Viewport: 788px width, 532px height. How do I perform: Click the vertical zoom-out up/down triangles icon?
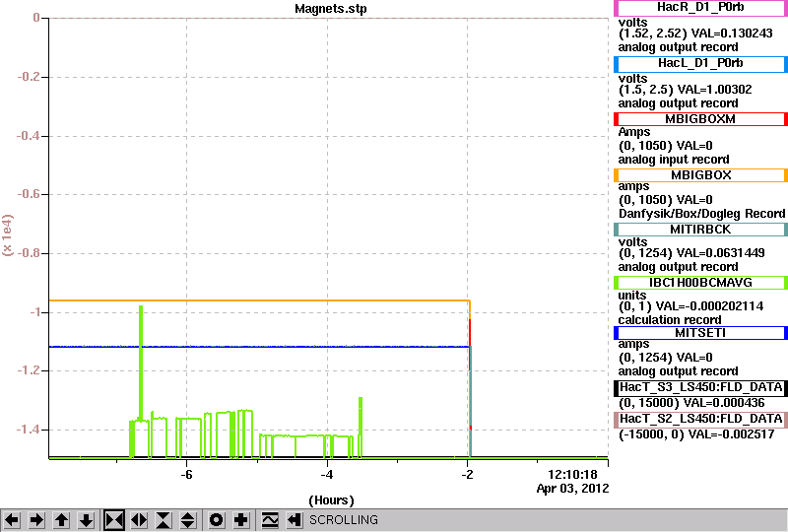point(188,520)
